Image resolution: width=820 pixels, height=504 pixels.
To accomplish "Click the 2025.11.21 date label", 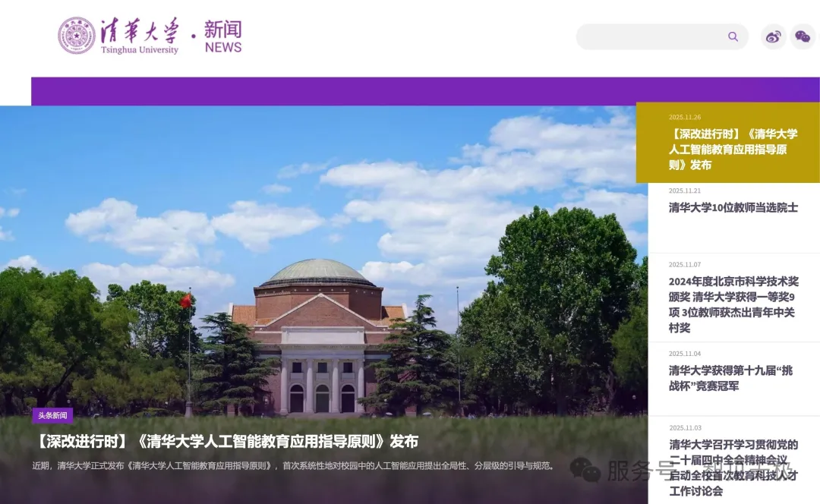I will [685, 191].
